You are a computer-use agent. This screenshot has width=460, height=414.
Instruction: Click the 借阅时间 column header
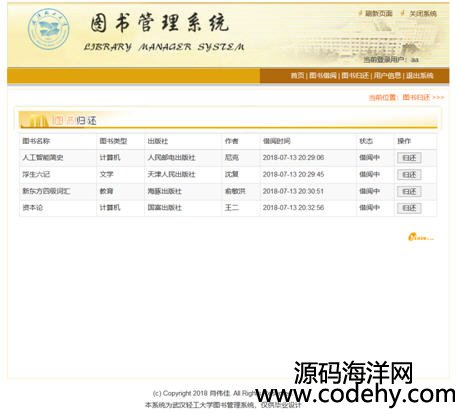pyautogui.click(x=277, y=141)
